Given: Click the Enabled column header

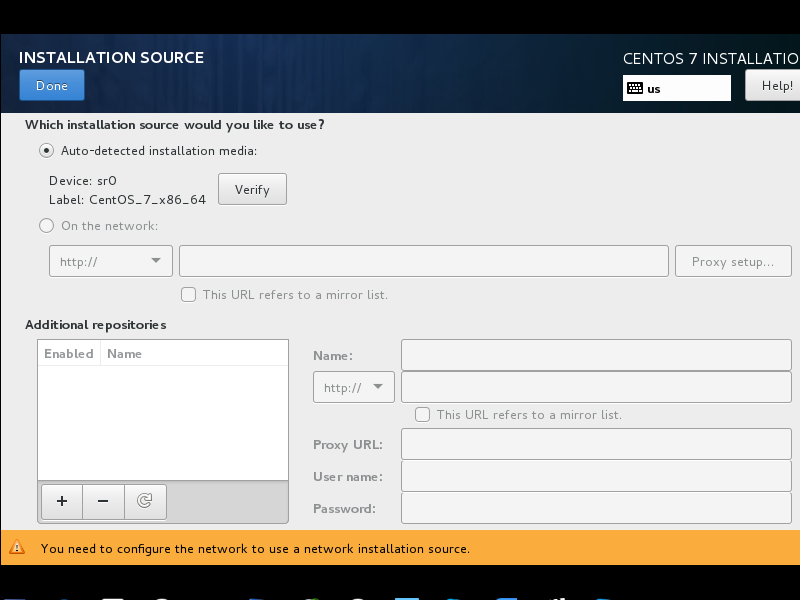Looking at the screenshot, I should [x=69, y=354].
